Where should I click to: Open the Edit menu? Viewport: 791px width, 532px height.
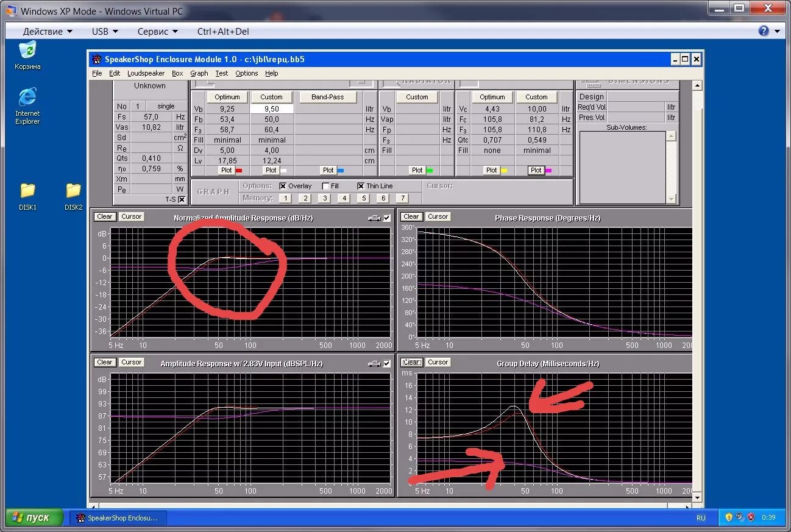(x=115, y=73)
